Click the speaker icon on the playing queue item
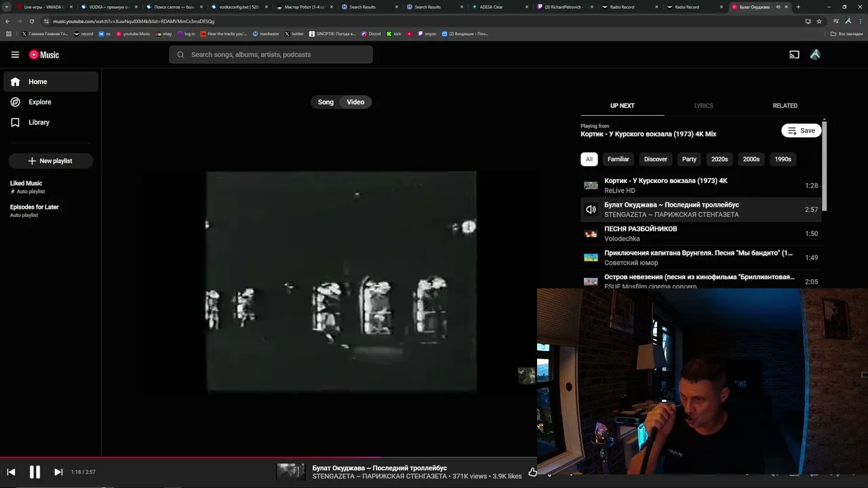The height and width of the screenshot is (488, 868). [591, 209]
